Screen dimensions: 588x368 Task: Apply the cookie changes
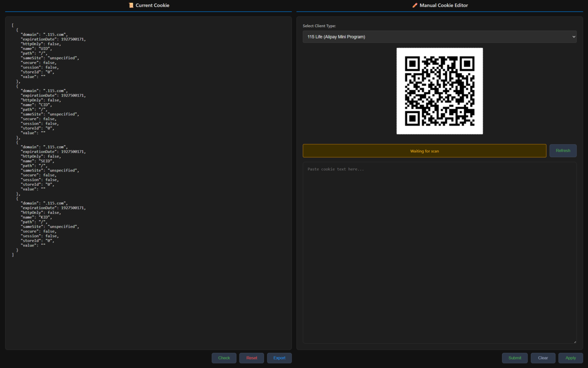coord(571,358)
